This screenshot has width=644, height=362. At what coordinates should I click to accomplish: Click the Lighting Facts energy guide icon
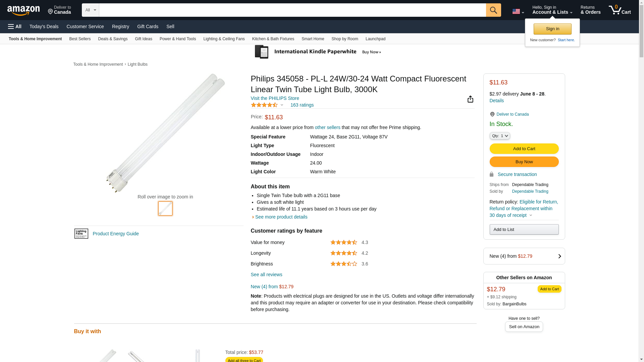[81, 234]
